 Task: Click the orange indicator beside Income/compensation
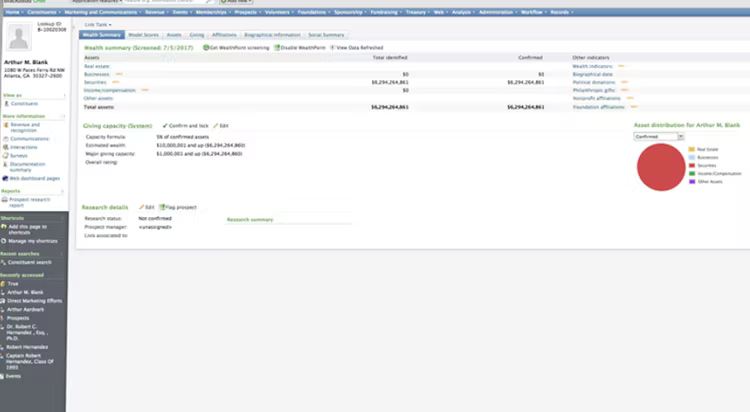point(144,90)
